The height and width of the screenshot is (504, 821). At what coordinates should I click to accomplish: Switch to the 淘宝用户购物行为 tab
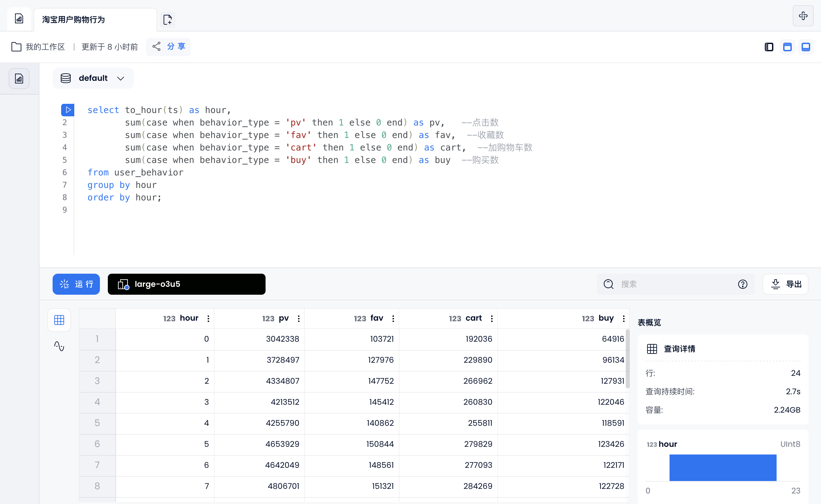click(x=95, y=19)
